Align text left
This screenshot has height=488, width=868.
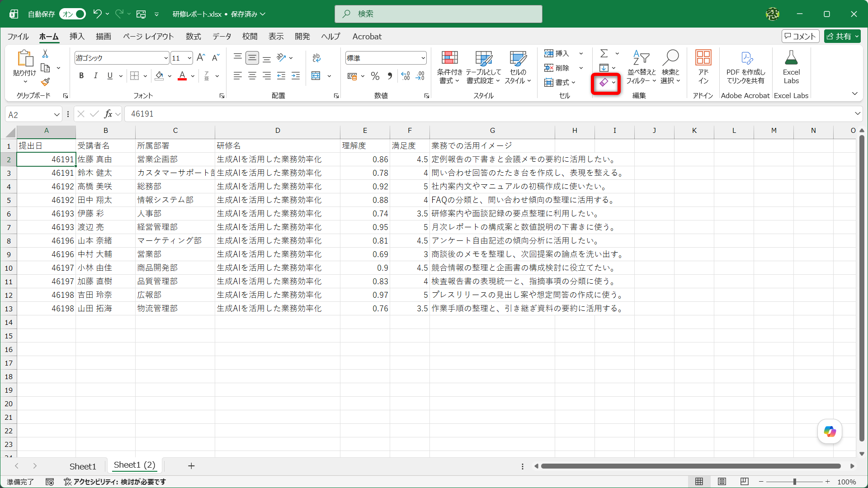(238, 76)
